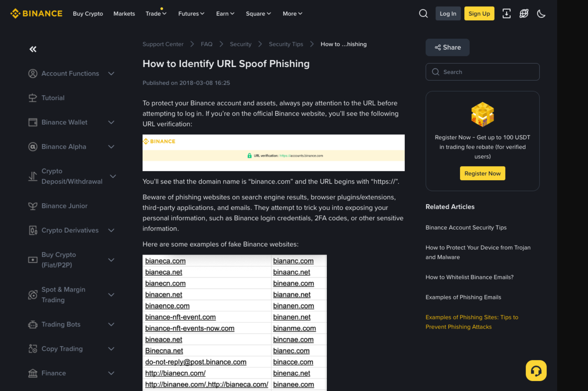Screen dimensions: 588x391
Task: Expand Finance sidebar section chevron
Action: tap(111, 373)
